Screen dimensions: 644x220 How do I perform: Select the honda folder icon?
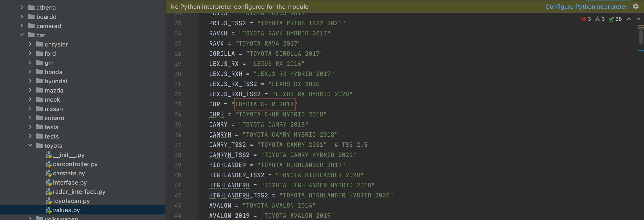point(39,72)
